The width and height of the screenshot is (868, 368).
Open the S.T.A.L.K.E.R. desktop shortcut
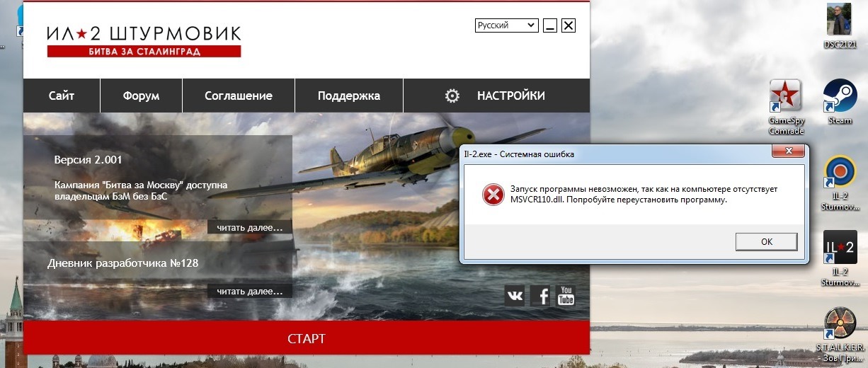840,333
